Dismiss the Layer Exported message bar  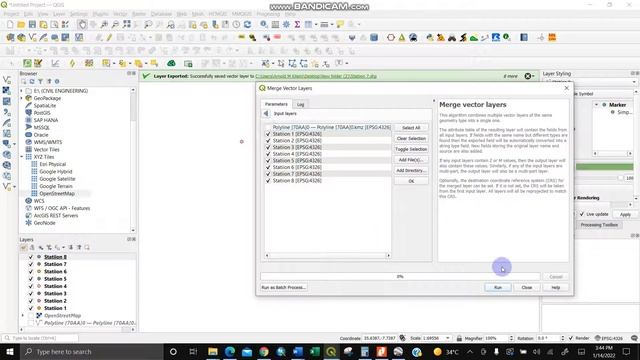point(528,76)
